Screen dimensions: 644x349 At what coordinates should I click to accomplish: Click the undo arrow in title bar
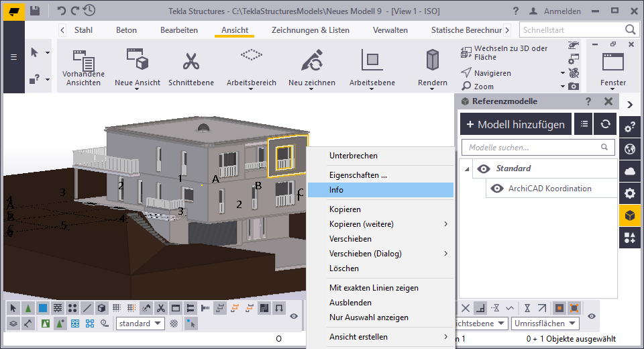(61, 11)
